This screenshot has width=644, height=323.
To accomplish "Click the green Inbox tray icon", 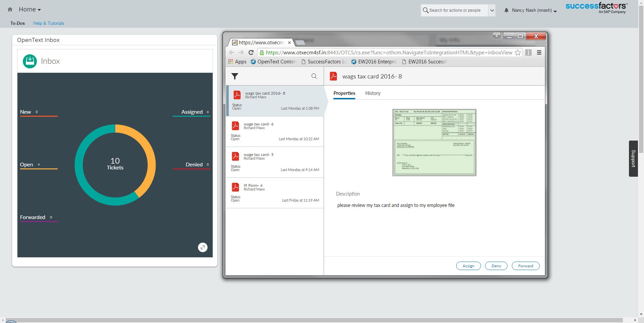I will click(x=30, y=61).
